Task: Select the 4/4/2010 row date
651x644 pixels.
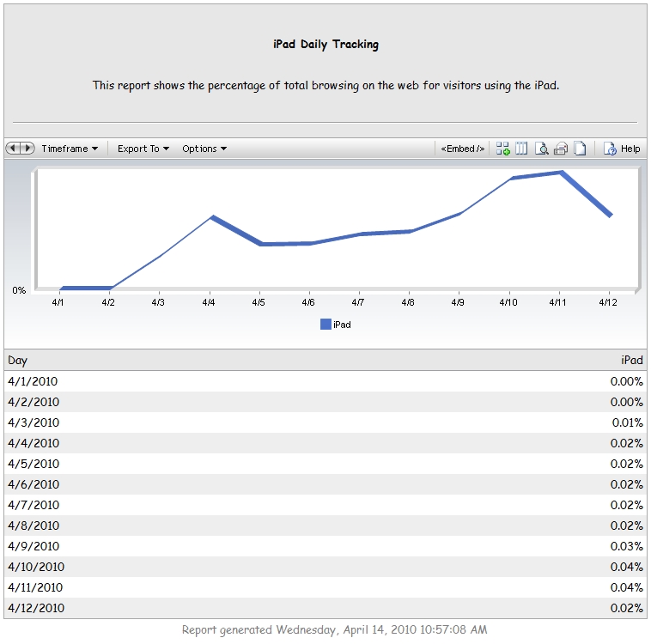Action: point(33,443)
